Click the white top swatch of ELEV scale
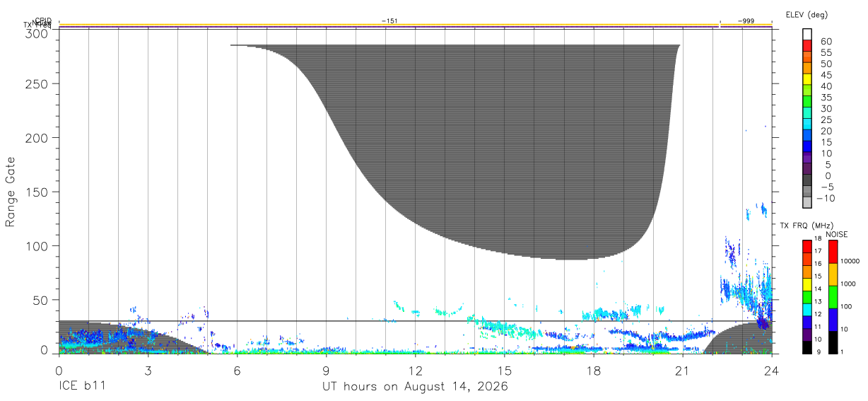The height and width of the screenshot is (401, 868). 808,34
